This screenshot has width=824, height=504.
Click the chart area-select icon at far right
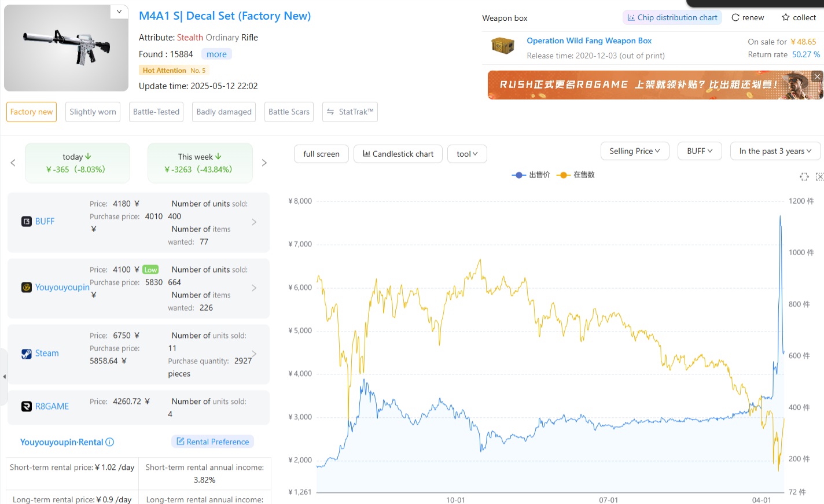click(x=819, y=176)
